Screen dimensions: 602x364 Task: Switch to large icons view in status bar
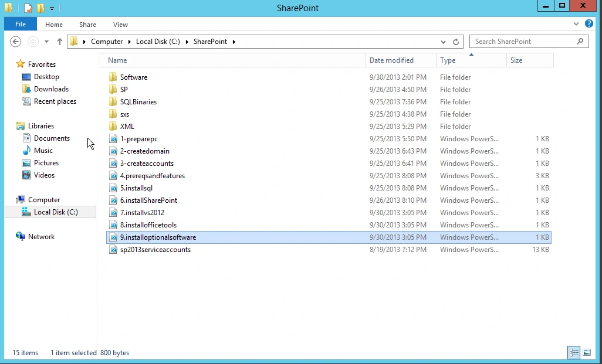(x=587, y=352)
